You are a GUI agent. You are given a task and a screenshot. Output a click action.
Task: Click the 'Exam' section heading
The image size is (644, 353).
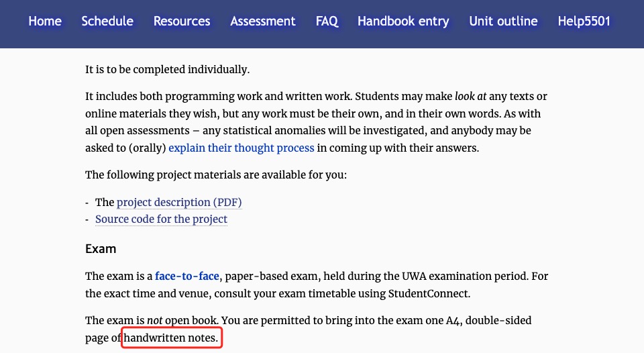pyautogui.click(x=101, y=249)
